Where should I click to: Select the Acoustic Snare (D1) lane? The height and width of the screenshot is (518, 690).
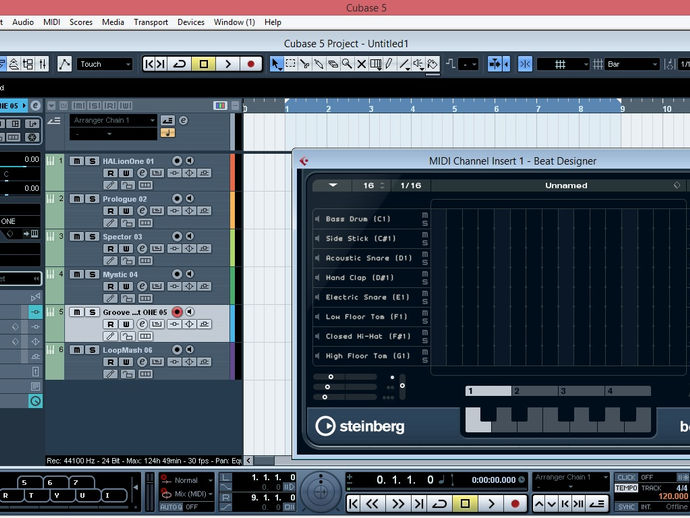369,258
